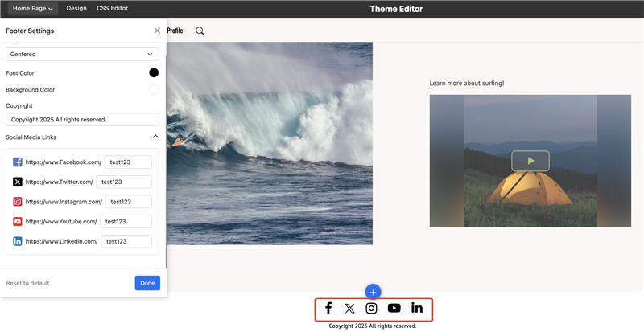Open the Centered alignment dropdown
This screenshot has width=644, height=332.
[x=82, y=54]
